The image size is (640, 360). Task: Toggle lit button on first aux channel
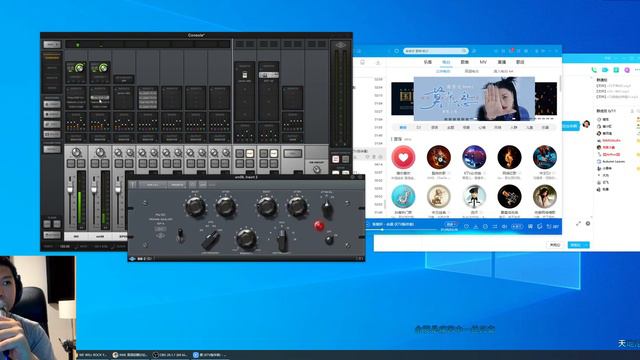click(x=249, y=153)
